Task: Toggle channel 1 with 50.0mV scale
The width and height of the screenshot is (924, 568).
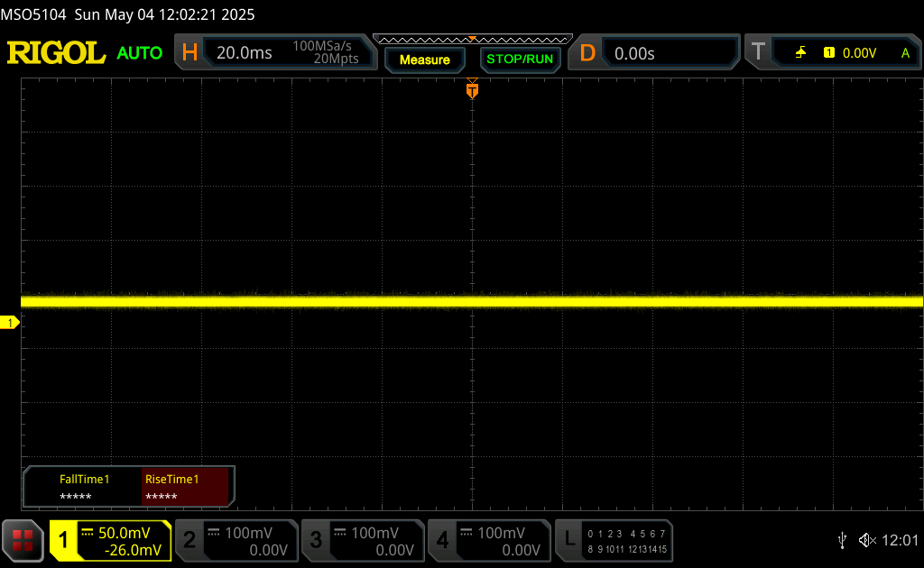Action: click(x=111, y=540)
